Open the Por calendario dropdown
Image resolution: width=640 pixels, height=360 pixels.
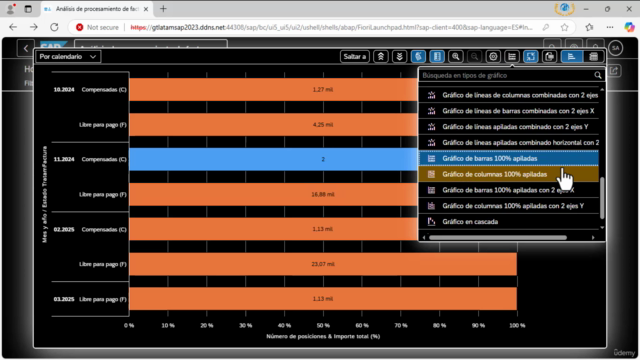[68, 57]
